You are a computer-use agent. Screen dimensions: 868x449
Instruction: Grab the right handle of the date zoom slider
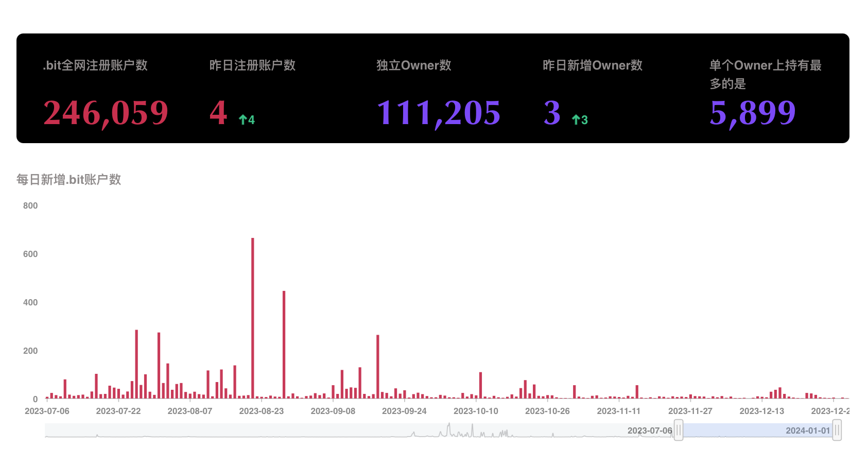837,430
